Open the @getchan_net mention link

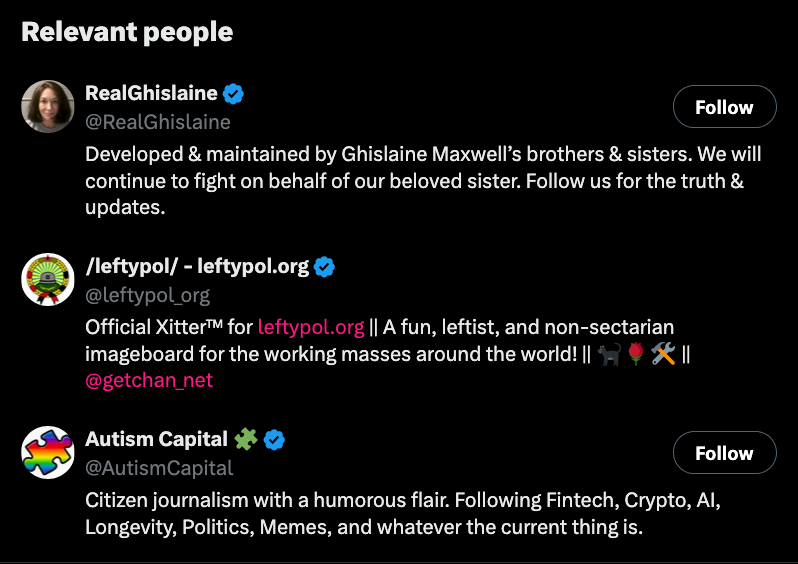click(149, 380)
